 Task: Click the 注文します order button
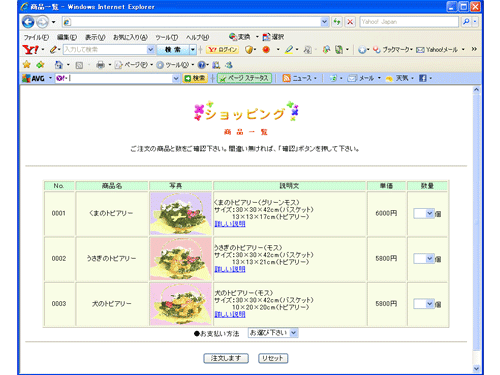pos(226,358)
